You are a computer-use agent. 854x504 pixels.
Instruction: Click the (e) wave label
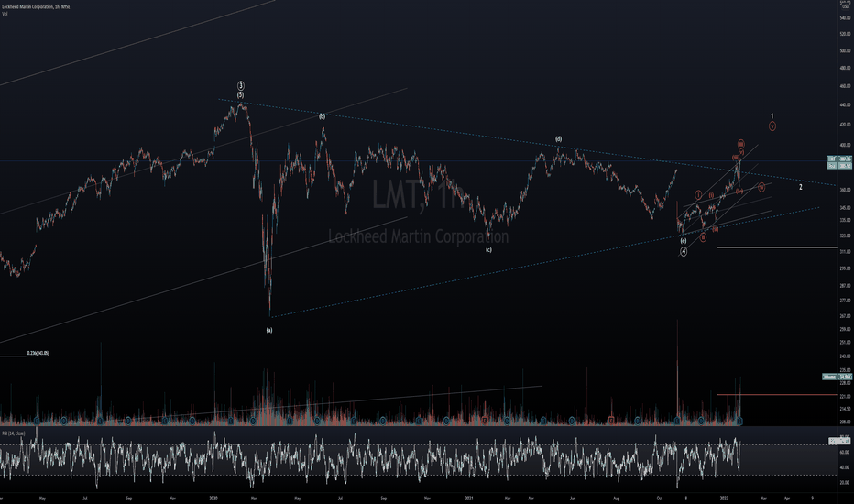[x=683, y=240]
